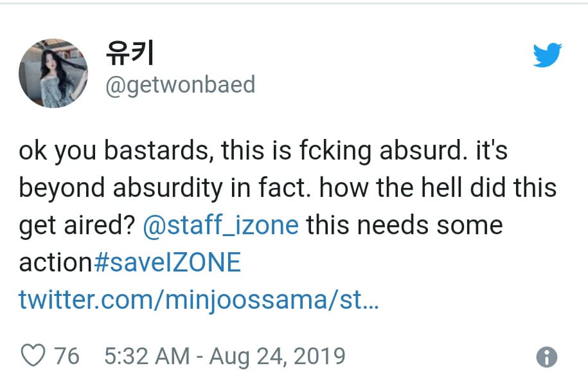Click the display name 유키
The image size is (588, 386).
tap(129, 53)
